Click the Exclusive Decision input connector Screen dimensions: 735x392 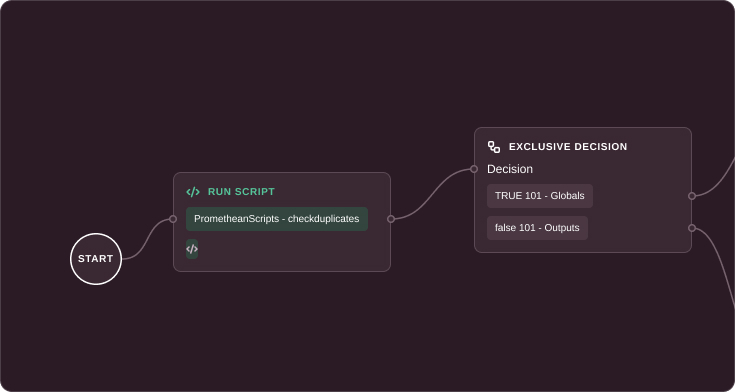pos(474,169)
